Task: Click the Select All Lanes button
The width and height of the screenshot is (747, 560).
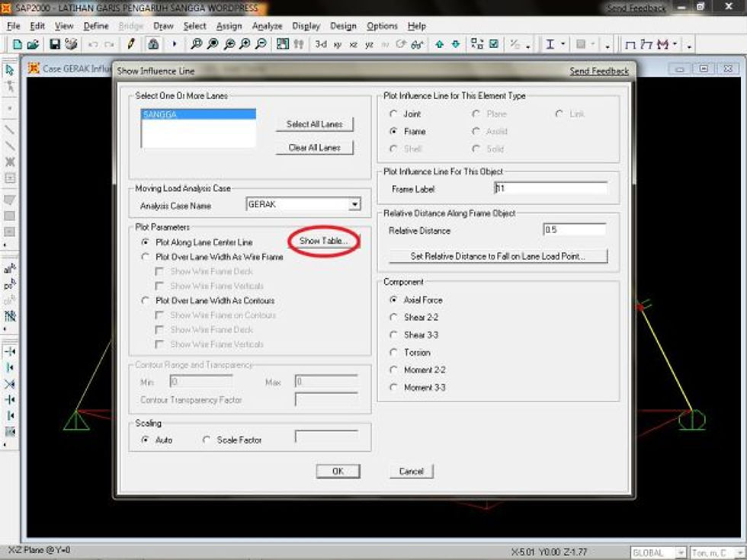Action: (314, 124)
